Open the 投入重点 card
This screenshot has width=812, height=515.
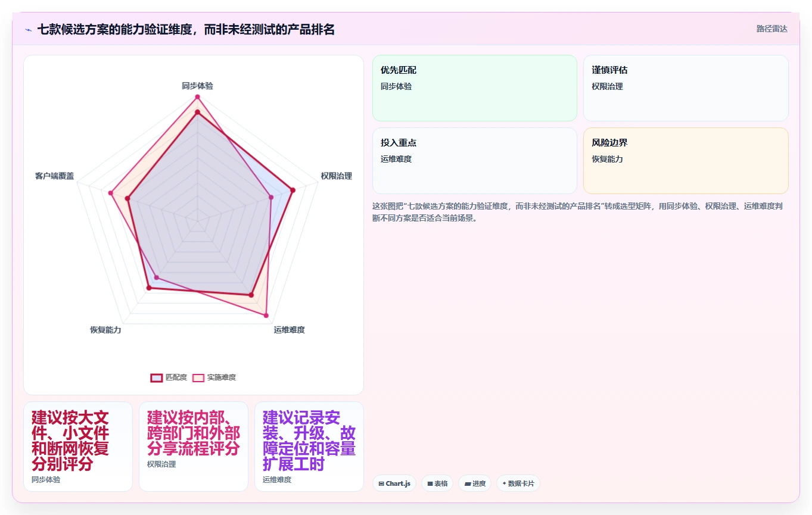pyautogui.click(x=475, y=161)
